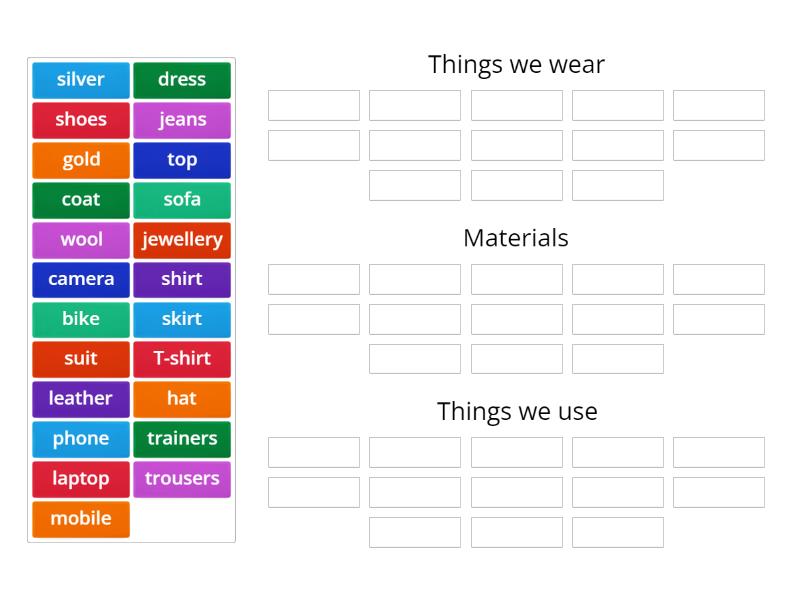Screen dimensions: 800x600
Task: Click the 'wool' tile
Action: click(80, 240)
